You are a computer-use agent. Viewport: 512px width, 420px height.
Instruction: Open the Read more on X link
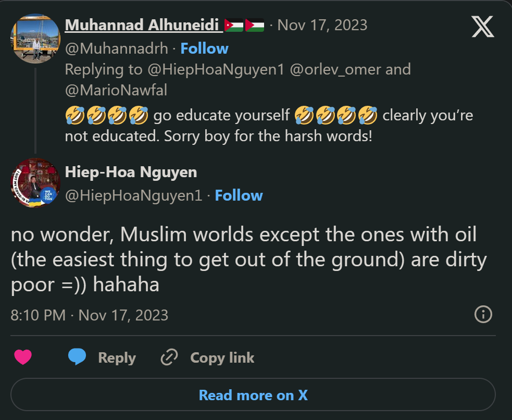pyautogui.click(x=253, y=394)
